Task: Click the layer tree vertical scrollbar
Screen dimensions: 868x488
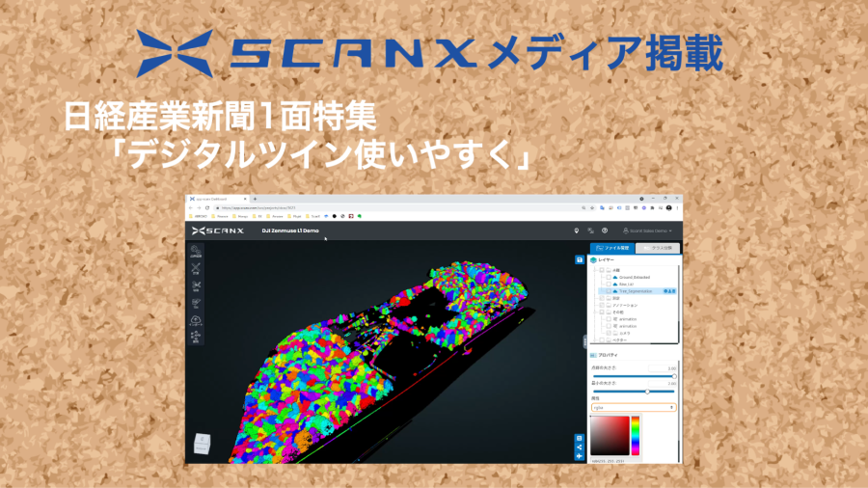Action: (678, 305)
